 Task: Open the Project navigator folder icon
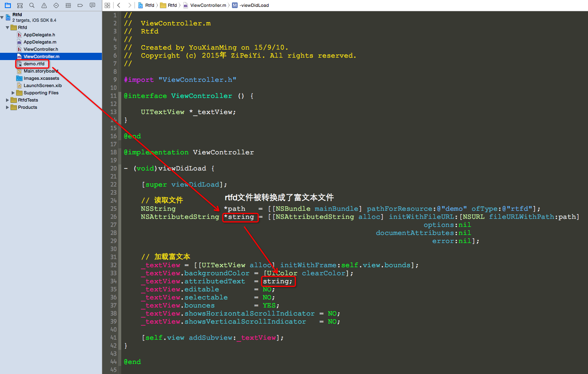8,5
